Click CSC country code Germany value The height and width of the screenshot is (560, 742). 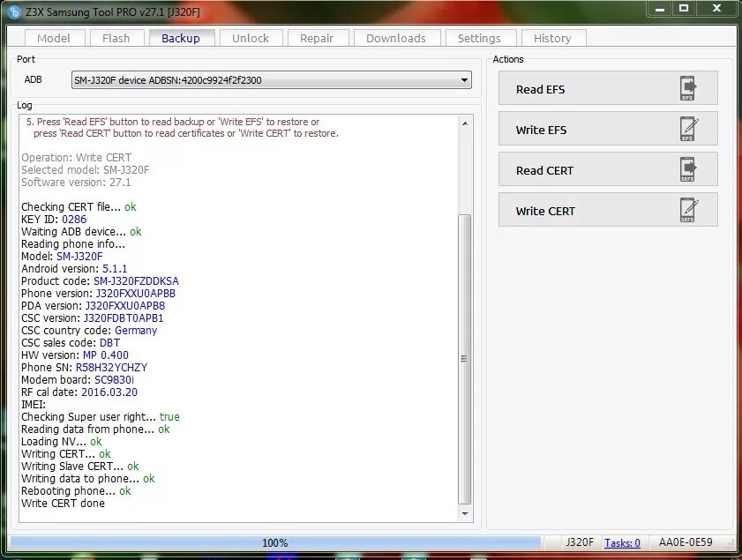(136, 331)
